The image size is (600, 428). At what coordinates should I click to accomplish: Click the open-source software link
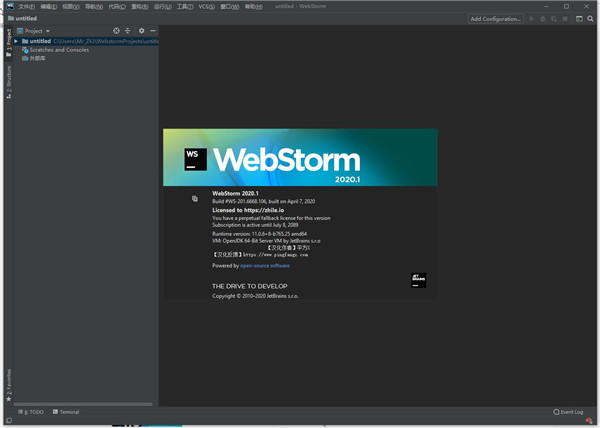click(x=265, y=266)
